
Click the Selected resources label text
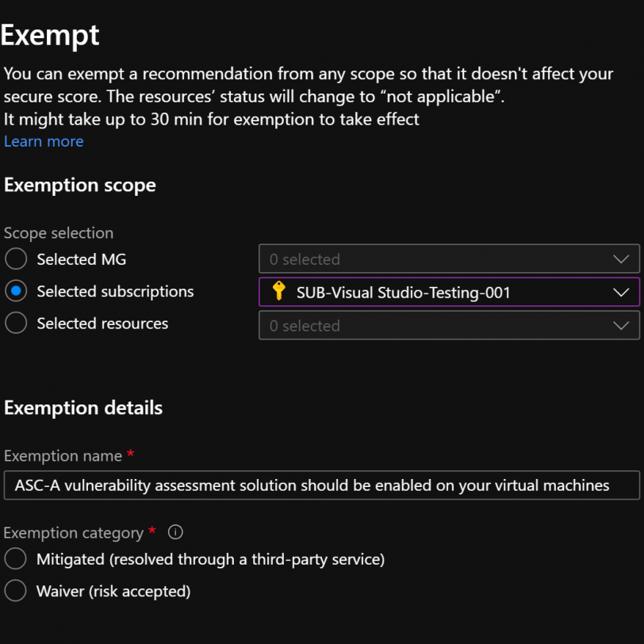[102, 324]
